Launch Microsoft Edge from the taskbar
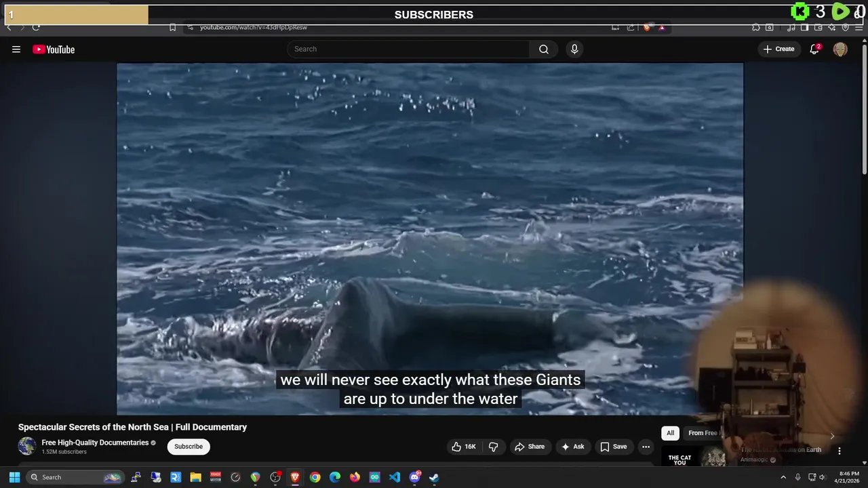 (x=334, y=477)
